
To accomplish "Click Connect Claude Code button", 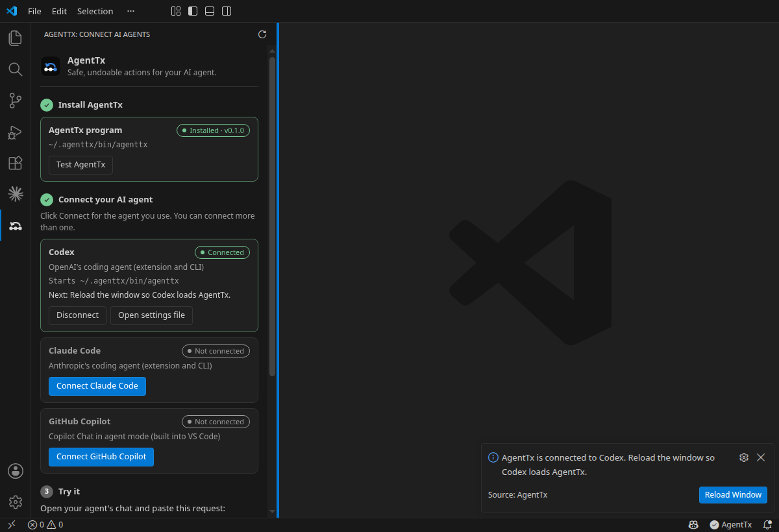I will click(97, 386).
